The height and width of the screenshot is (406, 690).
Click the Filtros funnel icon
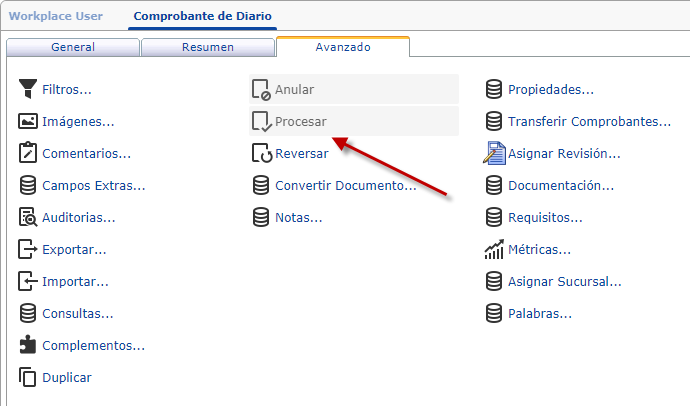28,89
